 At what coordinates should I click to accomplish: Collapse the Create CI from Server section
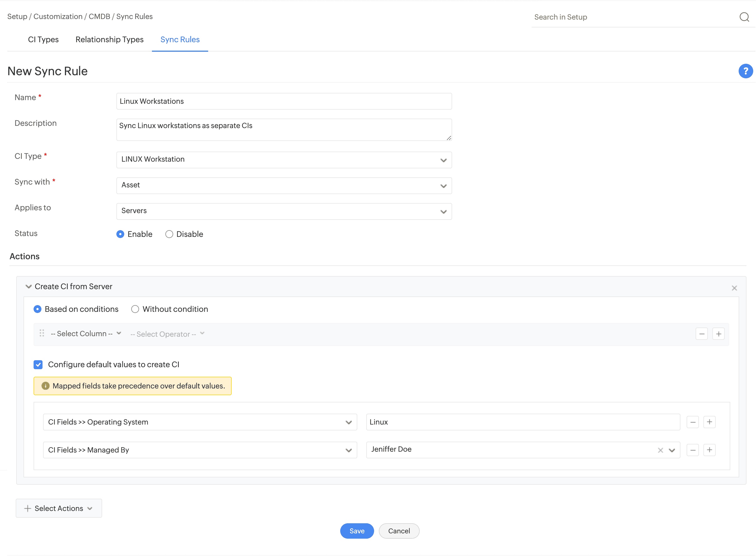[x=29, y=286]
